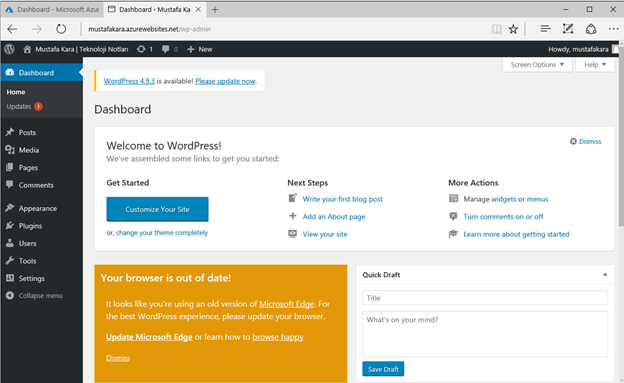Refresh the current browser page
624x383 pixels.
[61, 29]
